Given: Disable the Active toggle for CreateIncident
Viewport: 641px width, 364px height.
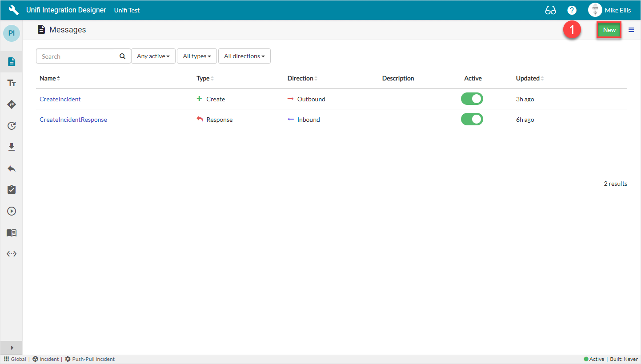Looking at the screenshot, I should (x=472, y=99).
